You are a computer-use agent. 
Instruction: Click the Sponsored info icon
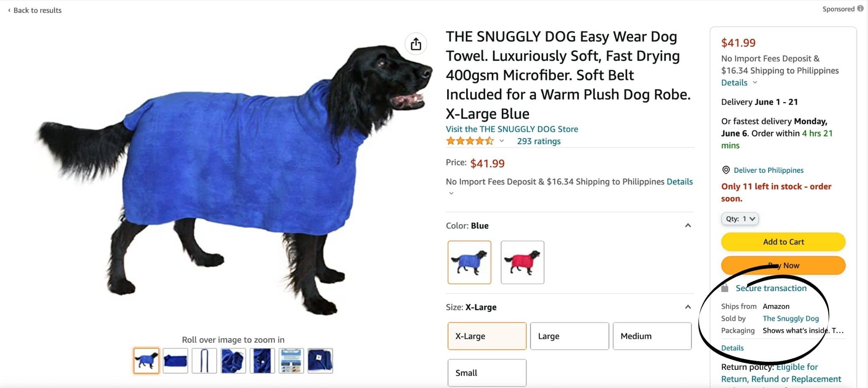860,8
